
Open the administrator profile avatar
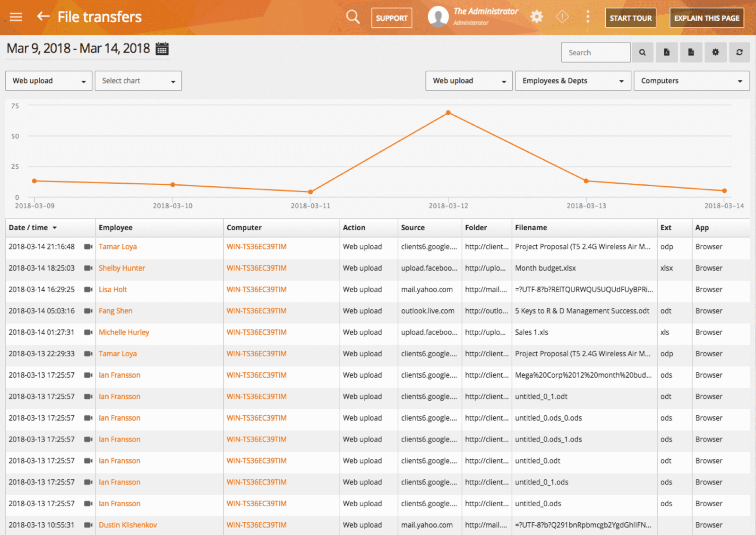(x=438, y=17)
